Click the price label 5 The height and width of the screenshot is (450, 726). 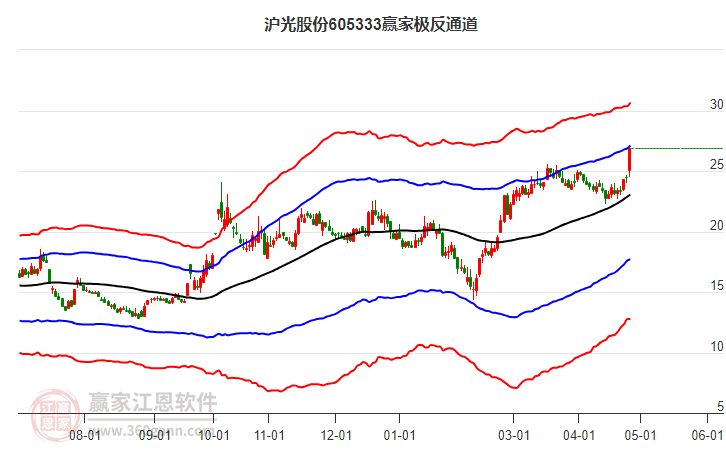(720, 406)
